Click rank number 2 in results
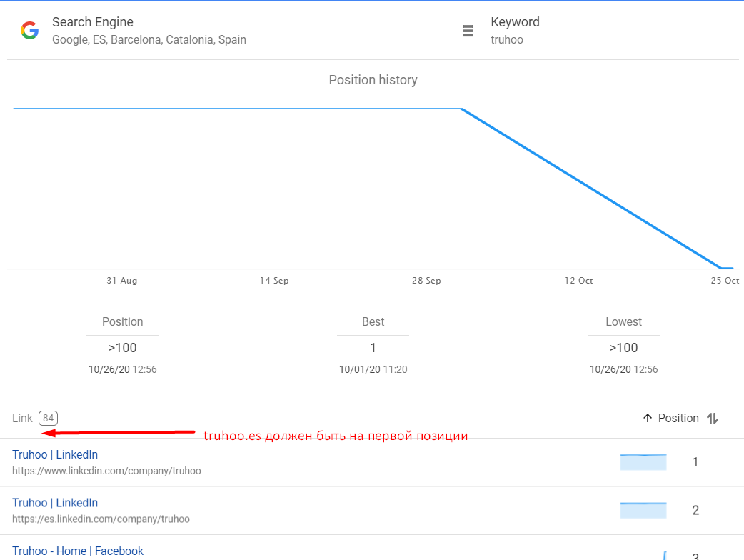 (695, 510)
